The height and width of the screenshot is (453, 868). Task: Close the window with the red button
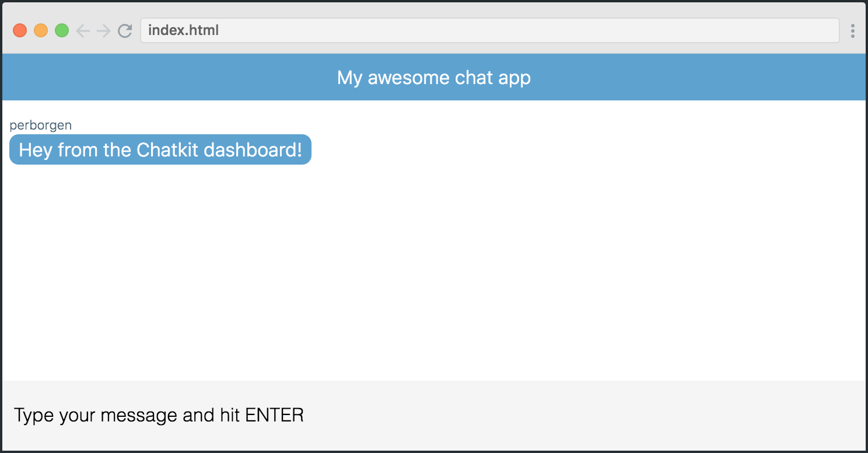[20, 30]
